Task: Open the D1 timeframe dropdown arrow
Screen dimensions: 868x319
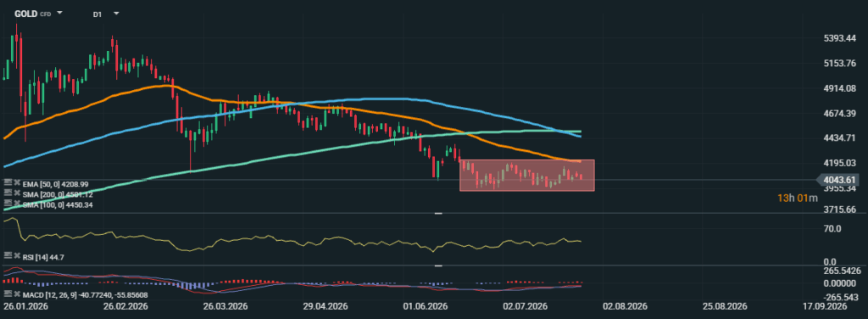Action: (x=115, y=13)
